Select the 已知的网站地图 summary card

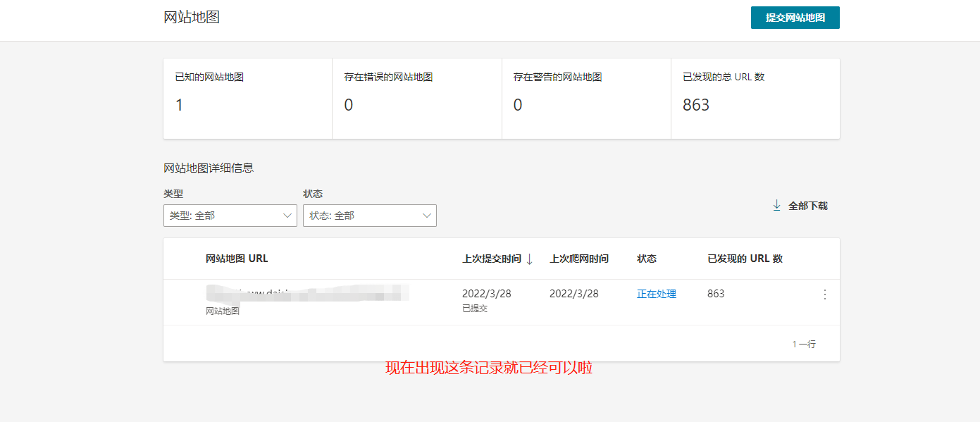tap(247, 99)
